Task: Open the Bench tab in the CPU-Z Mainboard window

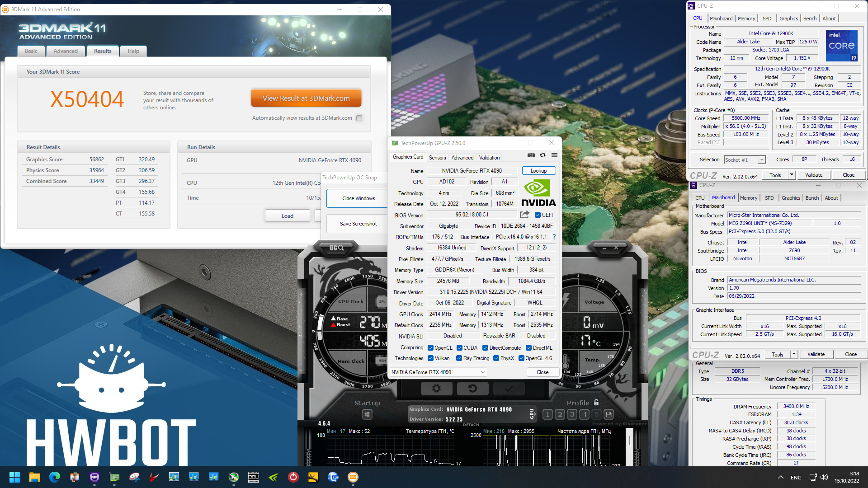Action: 812,198
